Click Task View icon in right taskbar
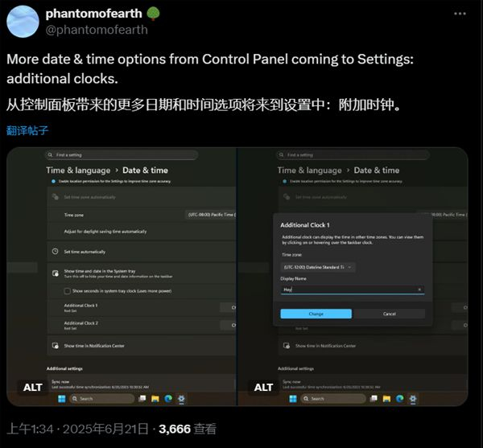This screenshot has height=448, width=483. (x=374, y=399)
